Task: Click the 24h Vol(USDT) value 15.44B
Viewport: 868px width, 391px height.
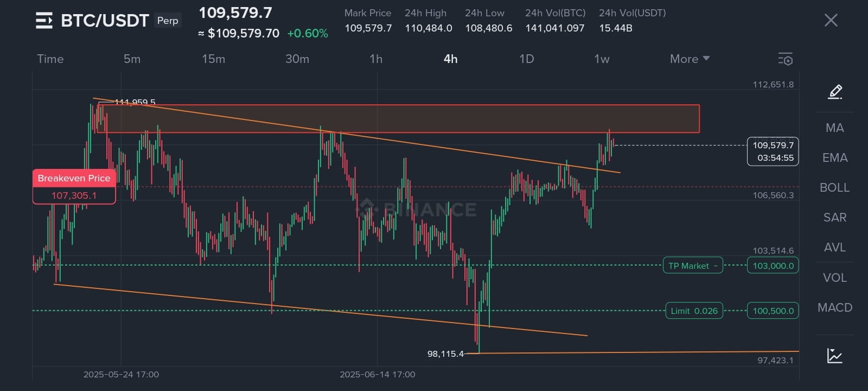Action: point(616,28)
